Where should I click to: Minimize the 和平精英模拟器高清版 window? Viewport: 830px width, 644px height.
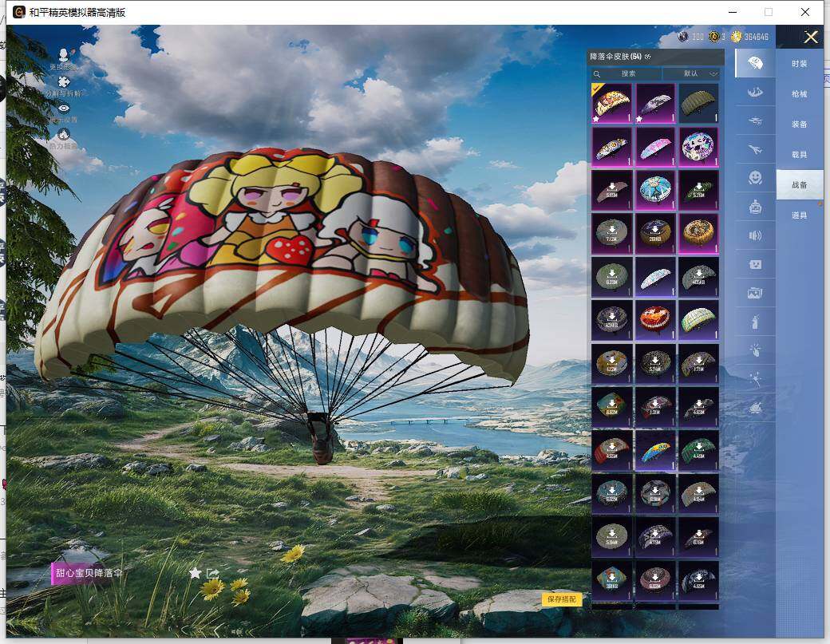coord(733,12)
